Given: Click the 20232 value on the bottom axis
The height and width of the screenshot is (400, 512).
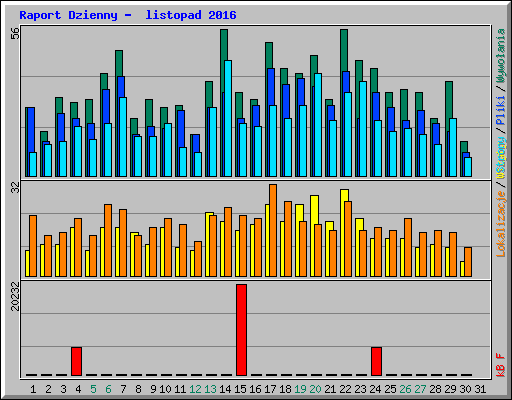Looking at the screenshot, I should (15, 297).
